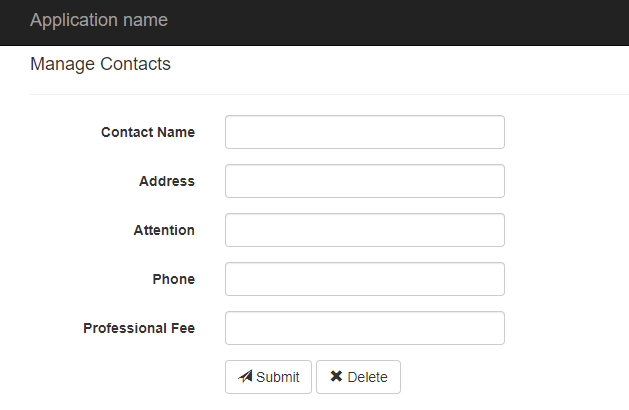Click the Professional Fee input box
Image resolution: width=629 pixels, height=410 pixels.
pos(364,328)
